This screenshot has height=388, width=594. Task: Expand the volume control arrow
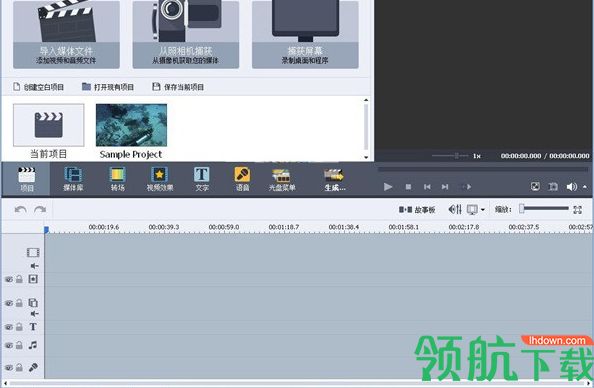pos(585,186)
